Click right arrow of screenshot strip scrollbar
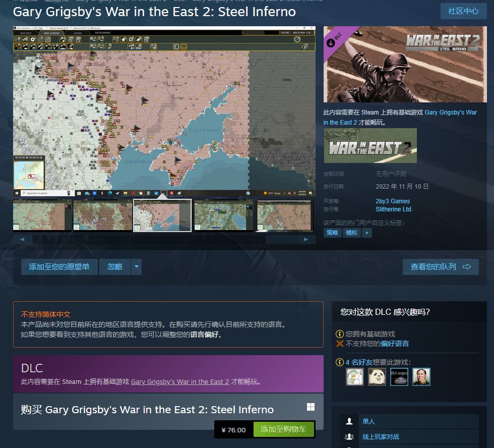The width and height of the screenshot is (494, 448). (x=306, y=239)
